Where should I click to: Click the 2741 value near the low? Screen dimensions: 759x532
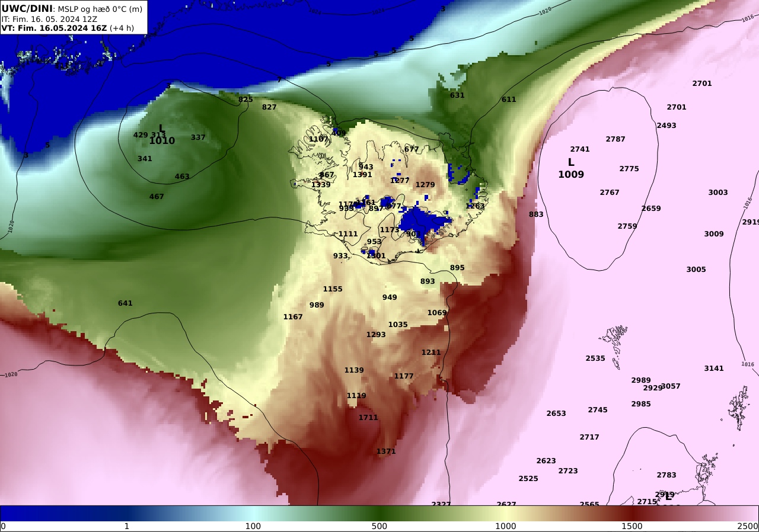pos(580,149)
